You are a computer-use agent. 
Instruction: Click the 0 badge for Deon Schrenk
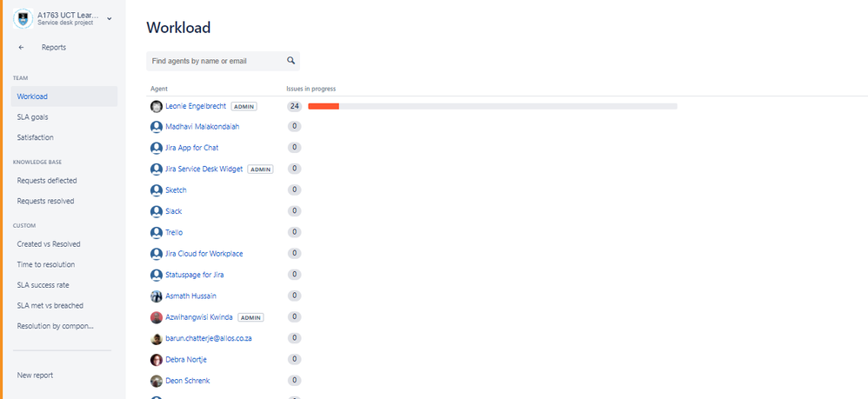295,380
